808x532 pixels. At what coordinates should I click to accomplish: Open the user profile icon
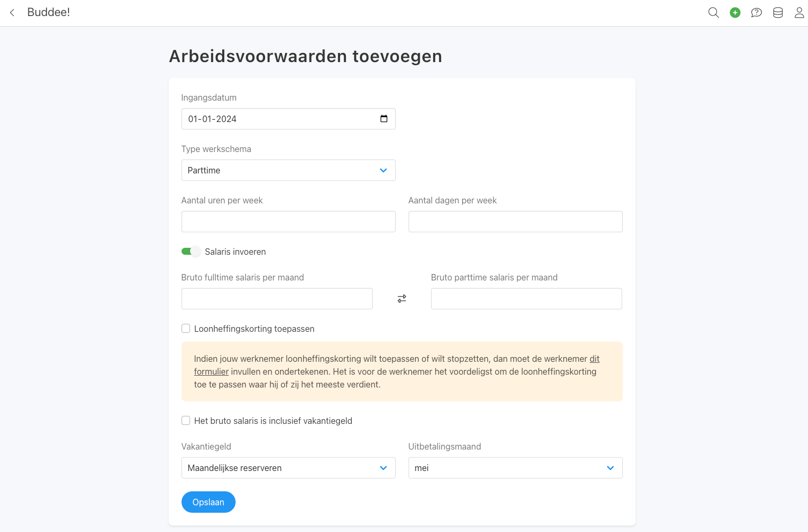(799, 12)
